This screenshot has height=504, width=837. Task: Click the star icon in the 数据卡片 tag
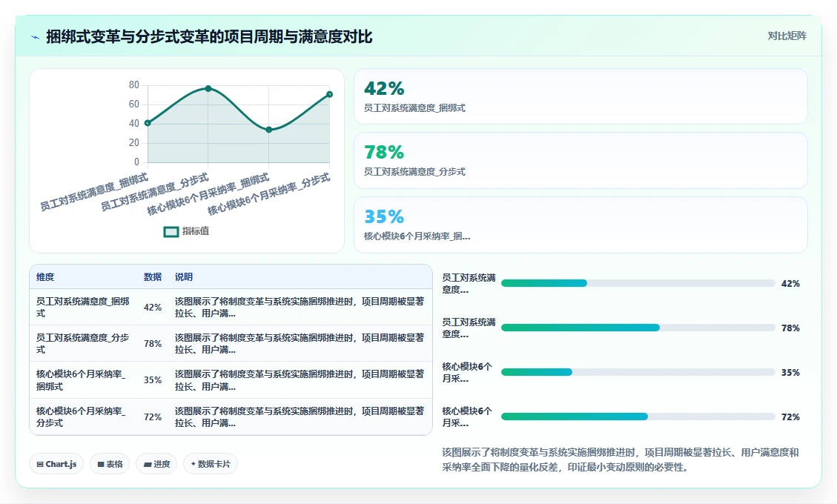point(193,464)
